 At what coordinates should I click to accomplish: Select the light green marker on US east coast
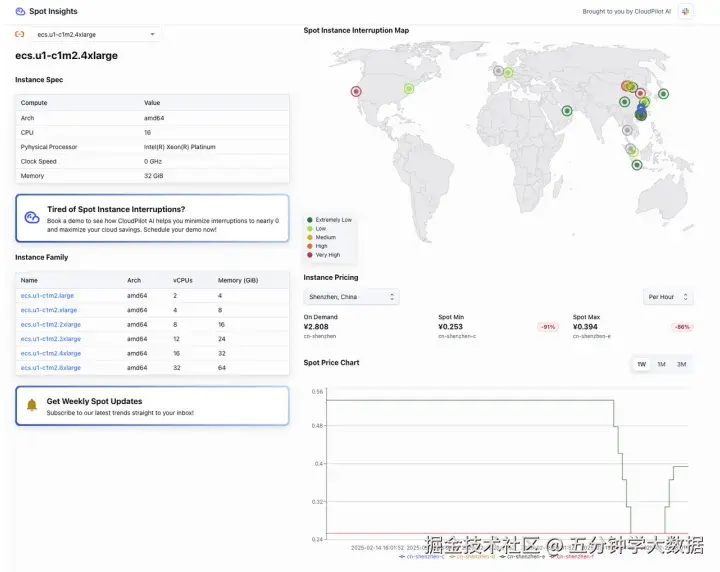point(409,89)
